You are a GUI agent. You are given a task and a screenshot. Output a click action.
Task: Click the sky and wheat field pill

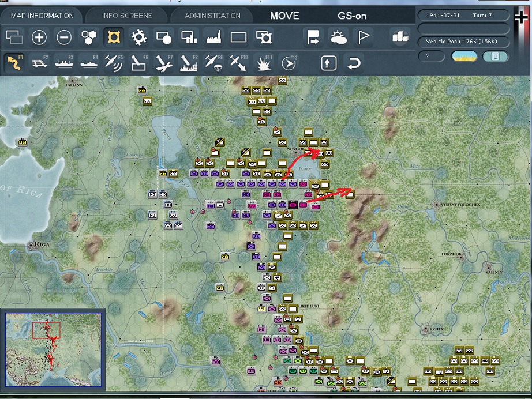tap(464, 57)
